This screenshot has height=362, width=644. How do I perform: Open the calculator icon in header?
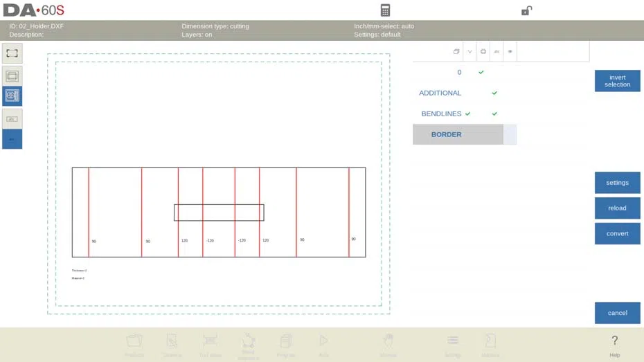385,10
